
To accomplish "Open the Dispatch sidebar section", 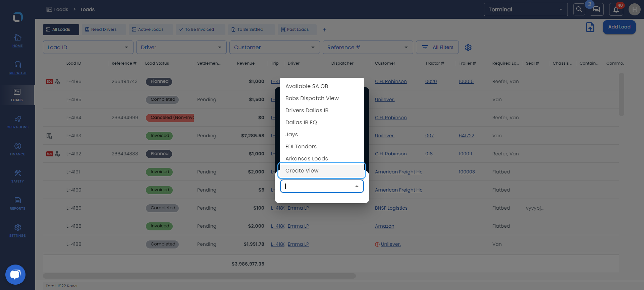I will [17, 68].
